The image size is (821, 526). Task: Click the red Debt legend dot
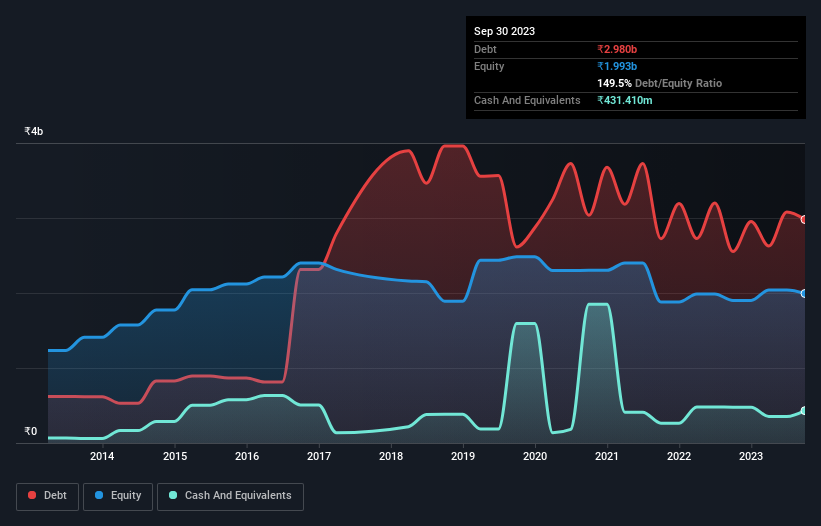(32, 495)
